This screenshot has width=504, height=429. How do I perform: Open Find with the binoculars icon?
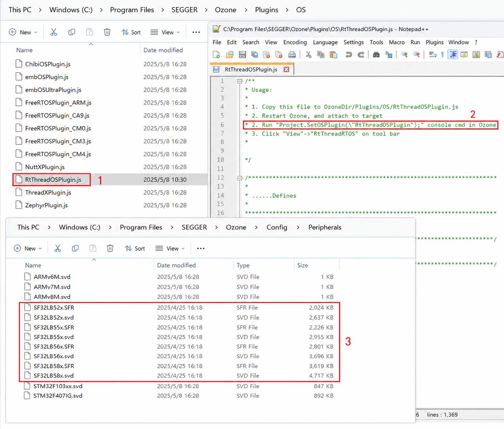click(x=376, y=55)
